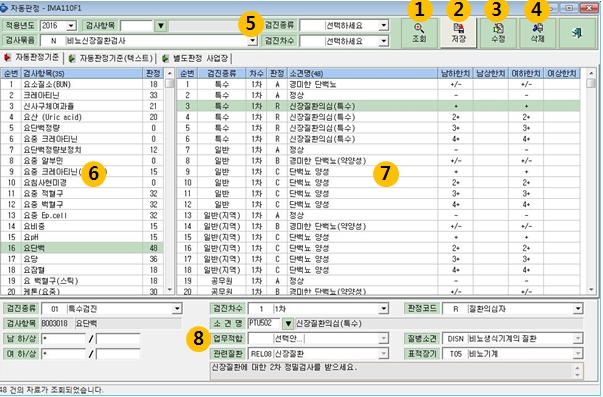Select highlighted row 3 신장질환의심(특수)
This screenshot has height=397, width=603.
(378, 106)
